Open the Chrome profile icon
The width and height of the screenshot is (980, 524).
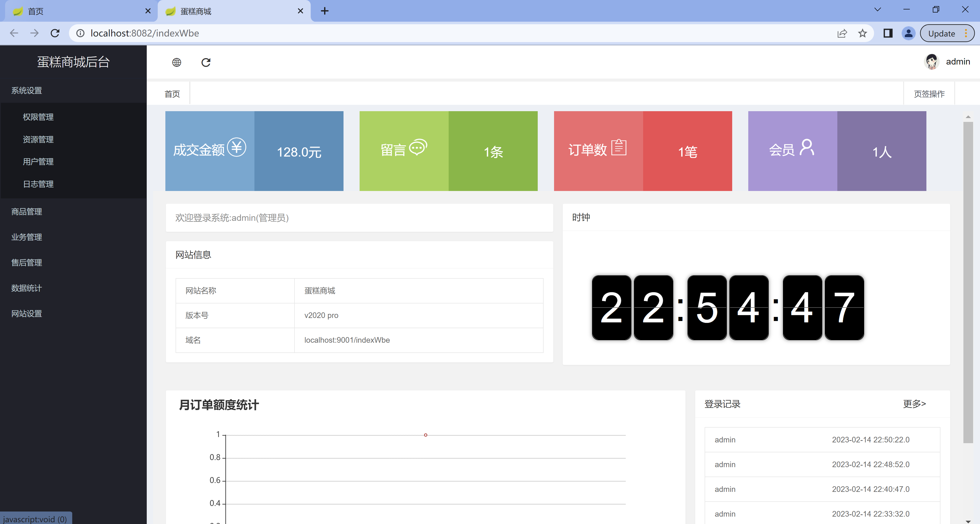(x=908, y=33)
